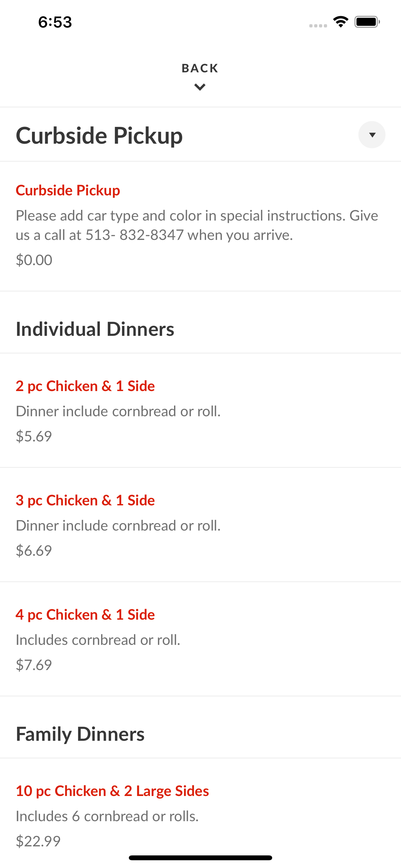Choose the red Curbside Pickup menu item
The height and width of the screenshot is (868, 401).
(68, 190)
